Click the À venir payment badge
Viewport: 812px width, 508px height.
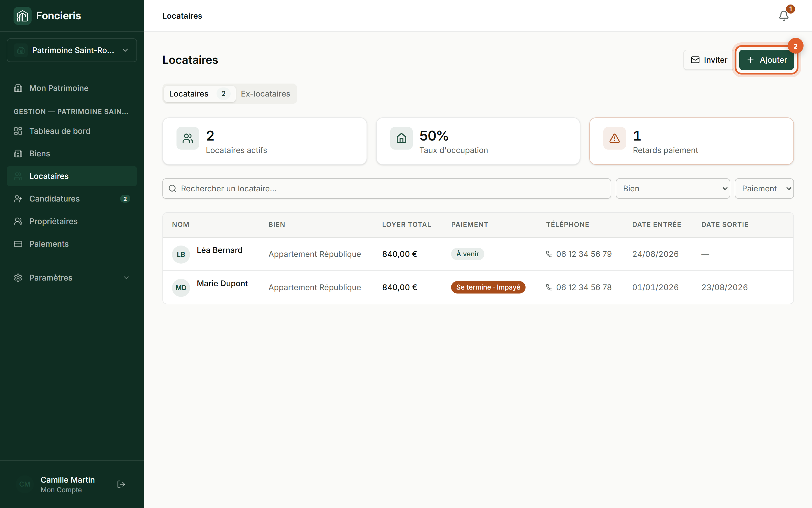coord(467,254)
